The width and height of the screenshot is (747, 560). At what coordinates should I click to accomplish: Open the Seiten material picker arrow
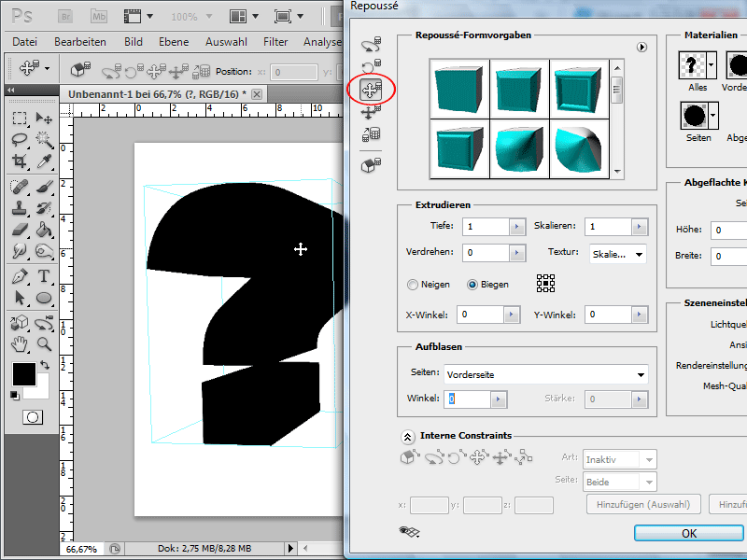pos(713,115)
